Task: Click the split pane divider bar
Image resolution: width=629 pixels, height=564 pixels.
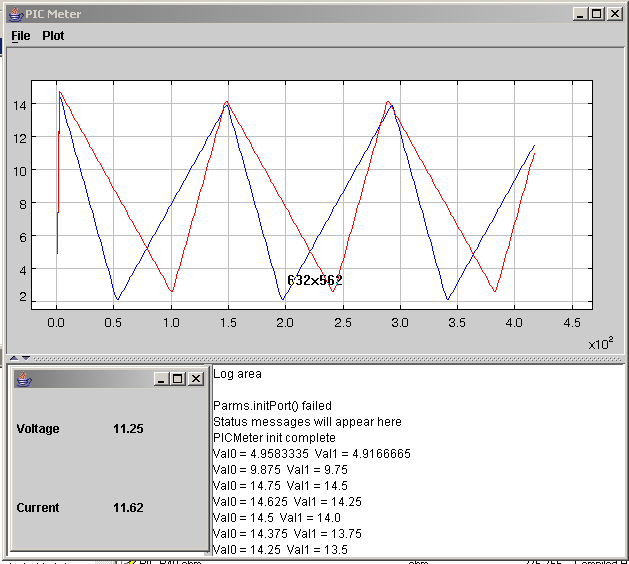Action: click(x=320, y=358)
